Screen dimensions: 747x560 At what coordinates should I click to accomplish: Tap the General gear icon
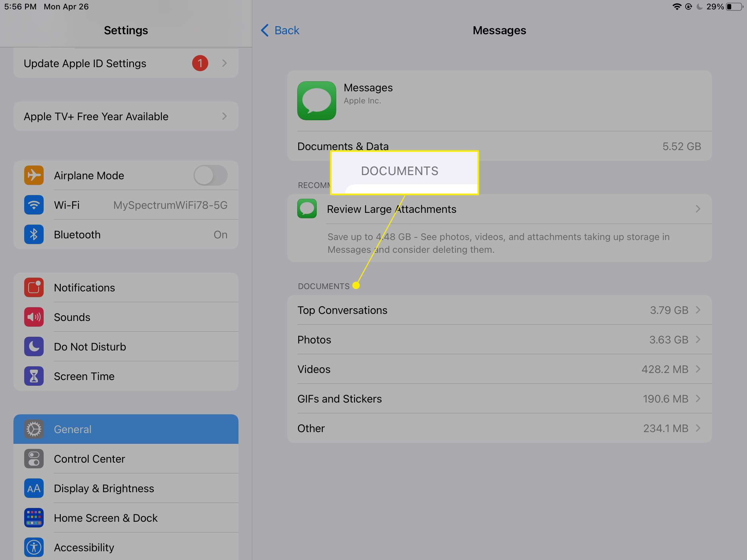click(34, 429)
